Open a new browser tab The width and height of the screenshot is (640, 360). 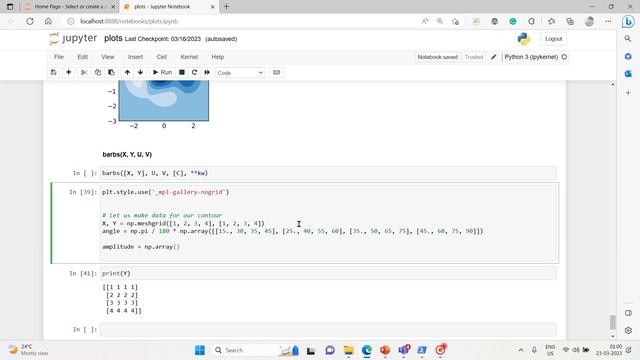[x=227, y=7]
